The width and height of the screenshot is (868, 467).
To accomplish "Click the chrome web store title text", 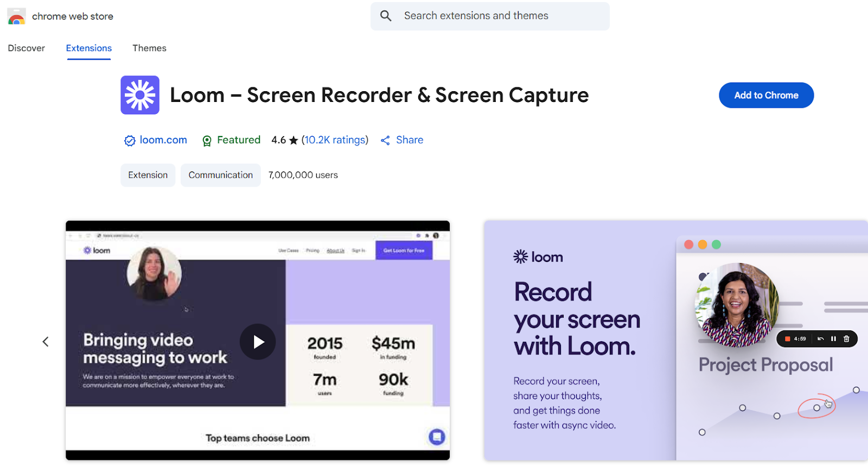I will point(73,16).
